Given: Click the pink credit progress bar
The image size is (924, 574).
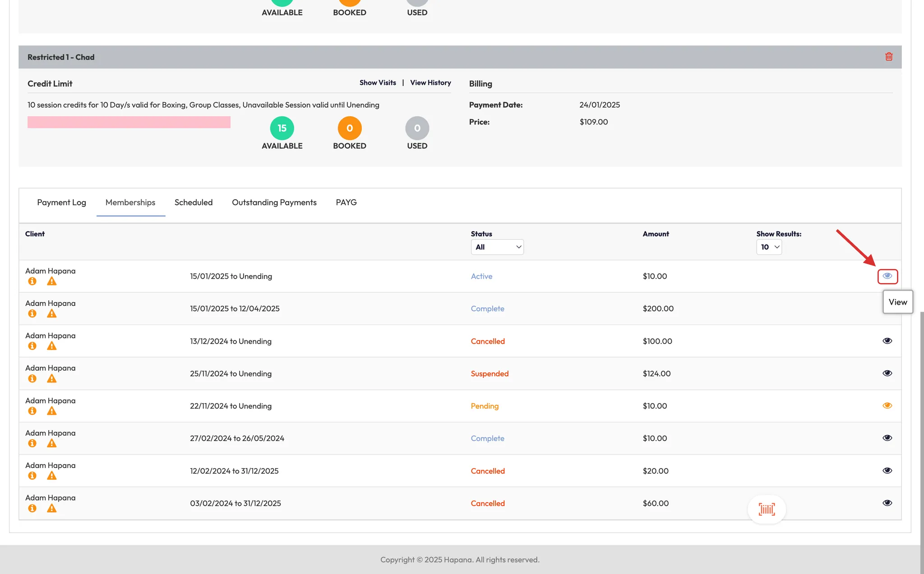Looking at the screenshot, I should pos(129,122).
